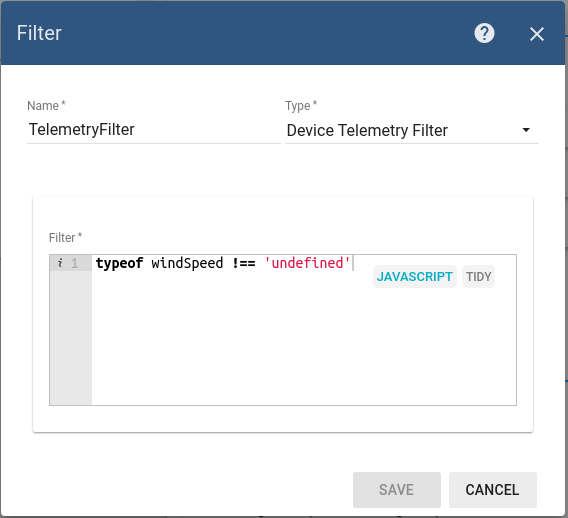568x518 pixels.
Task: Focus the Name field containing TelemetryFilter
Action: [154, 130]
